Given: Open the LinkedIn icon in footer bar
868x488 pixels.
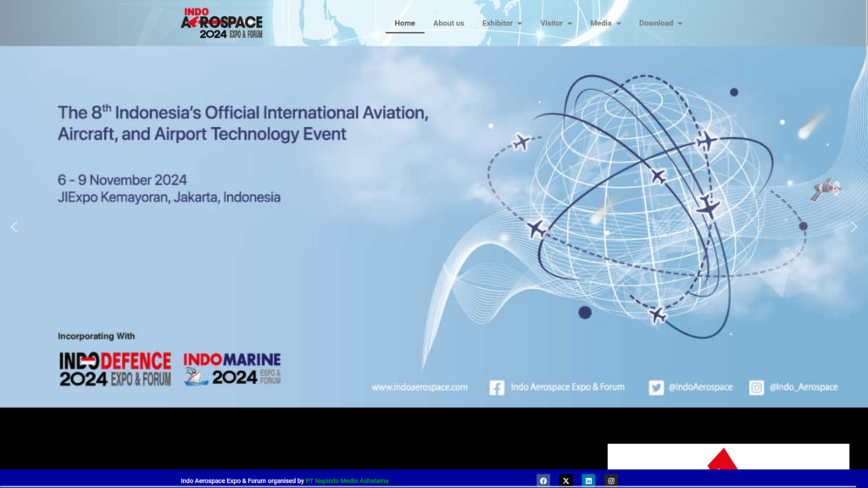Looking at the screenshot, I should tap(588, 480).
